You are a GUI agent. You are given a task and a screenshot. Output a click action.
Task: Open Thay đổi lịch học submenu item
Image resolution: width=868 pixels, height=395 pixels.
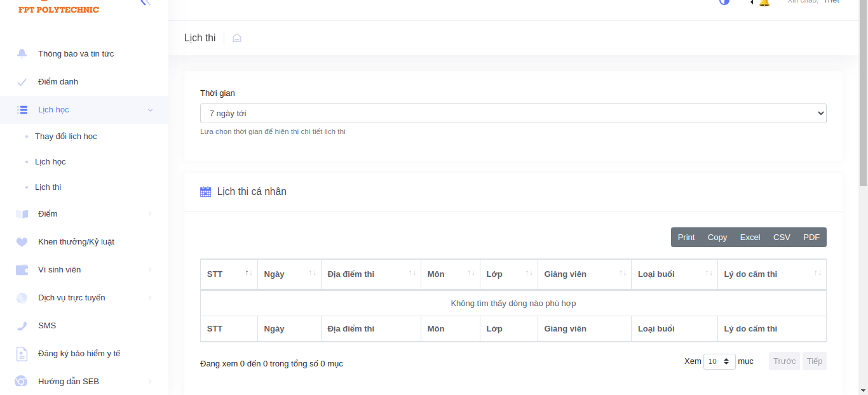(x=66, y=137)
